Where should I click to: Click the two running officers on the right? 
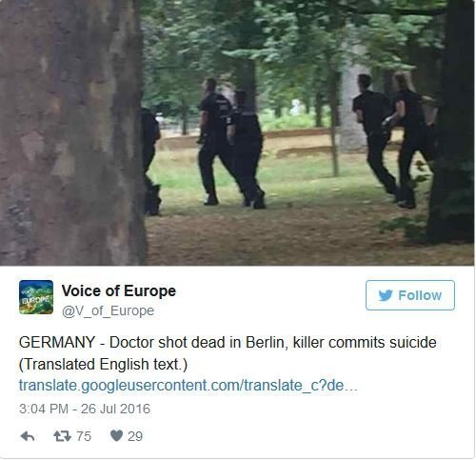[x=393, y=140]
